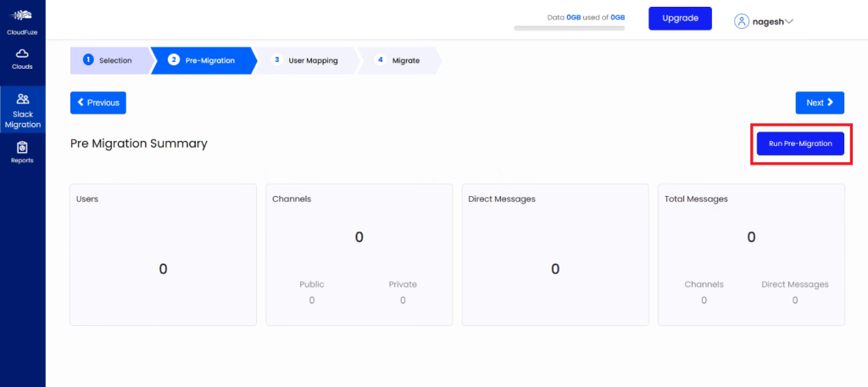Go to the Migrate step
This screenshot has height=387, width=868.
coord(400,60)
